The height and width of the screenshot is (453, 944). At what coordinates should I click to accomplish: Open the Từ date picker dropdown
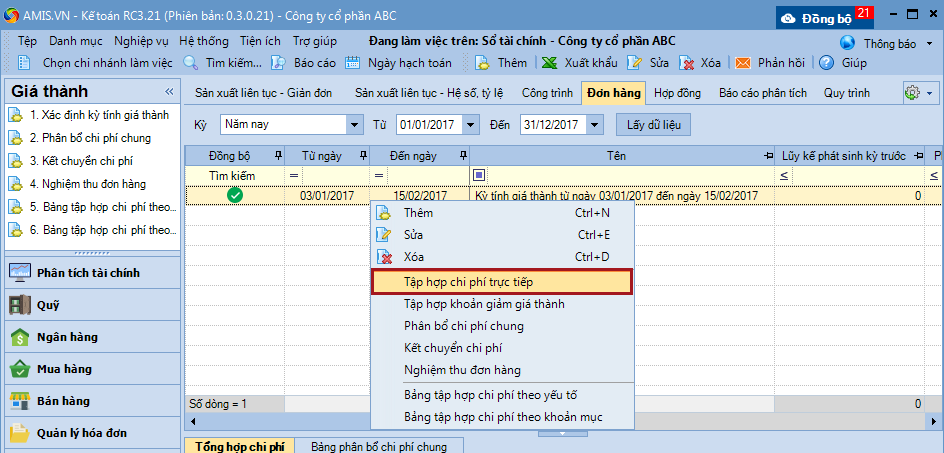point(473,125)
